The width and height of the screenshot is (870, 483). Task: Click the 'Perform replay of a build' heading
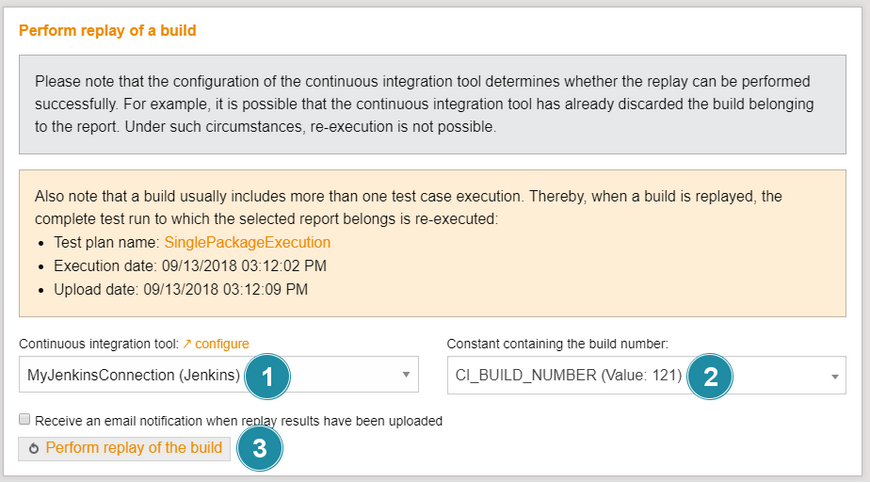pyautogui.click(x=107, y=31)
